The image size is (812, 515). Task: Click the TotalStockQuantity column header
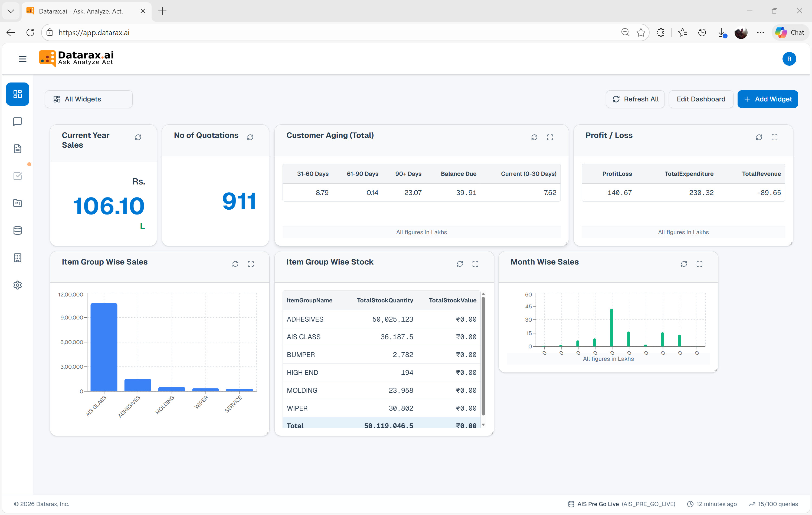coord(385,300)
